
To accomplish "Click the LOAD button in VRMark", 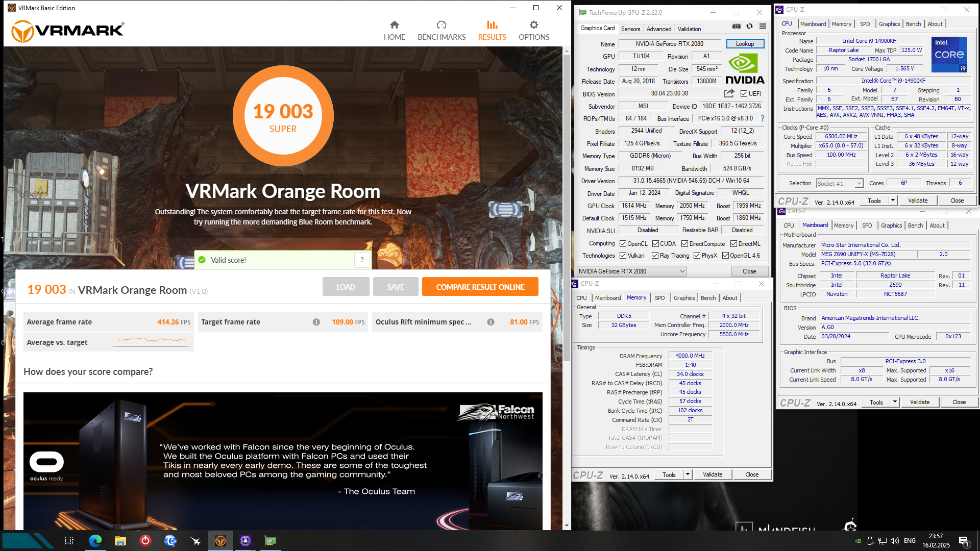I will (x=346, y=287).
